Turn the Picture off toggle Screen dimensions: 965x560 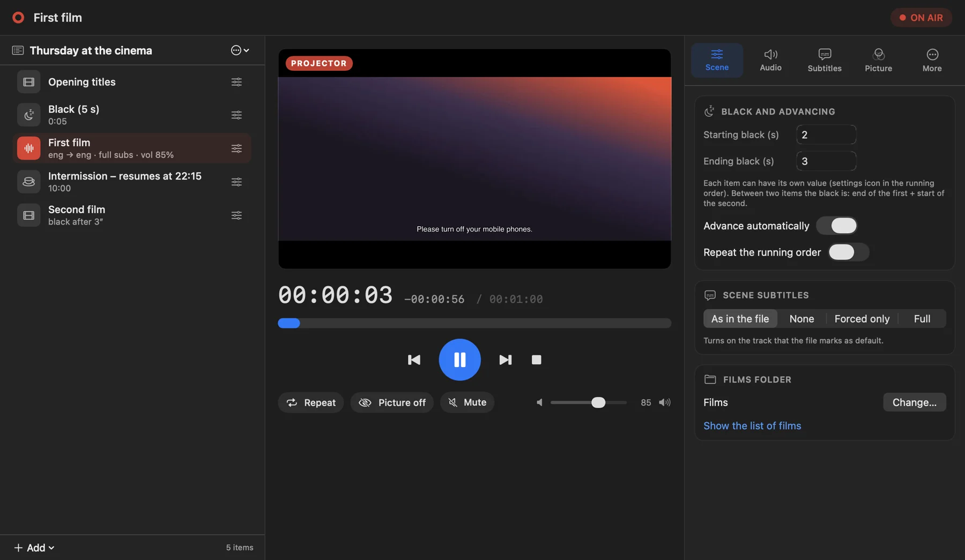(x=392, y=402)
